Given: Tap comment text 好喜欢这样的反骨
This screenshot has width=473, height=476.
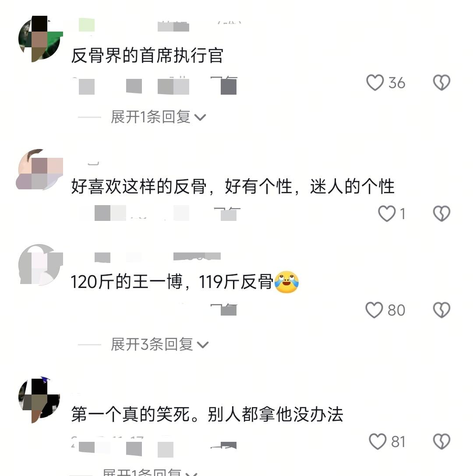Looking at the screenshot, I should tap(139, 186).
